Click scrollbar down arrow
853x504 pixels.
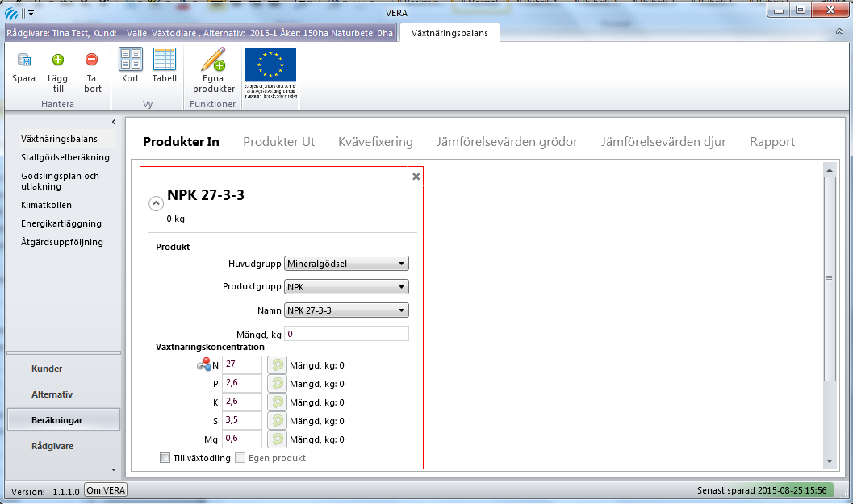point(830,461)
